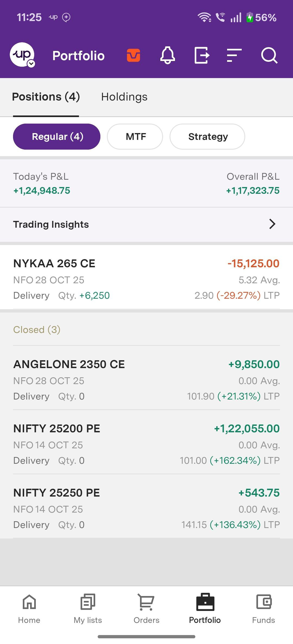Image resolution: width=293 pixels, height=644 pixels.
Task: Switch to the Holdings tab
Action: click(x=124, y=97)
